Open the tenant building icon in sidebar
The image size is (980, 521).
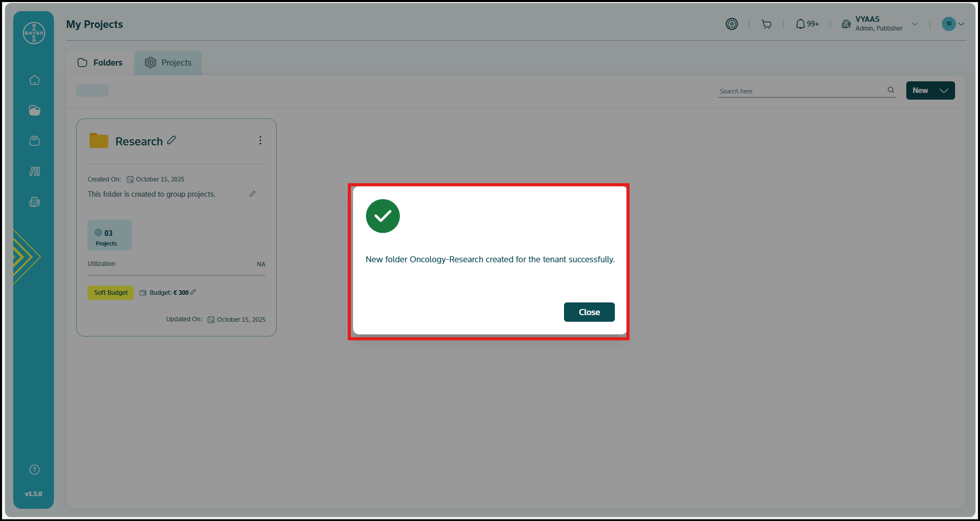[35, 202]
